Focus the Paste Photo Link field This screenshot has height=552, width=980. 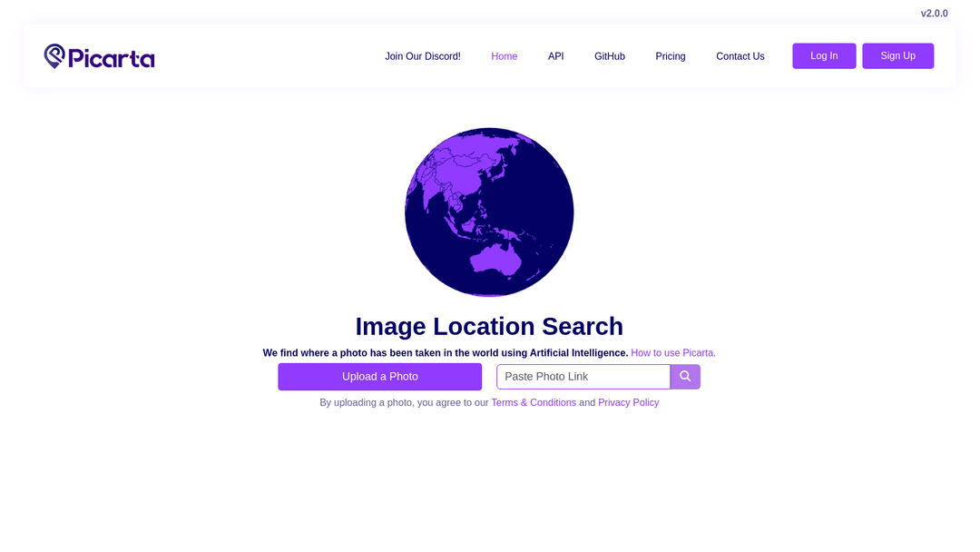coord(583,377)
